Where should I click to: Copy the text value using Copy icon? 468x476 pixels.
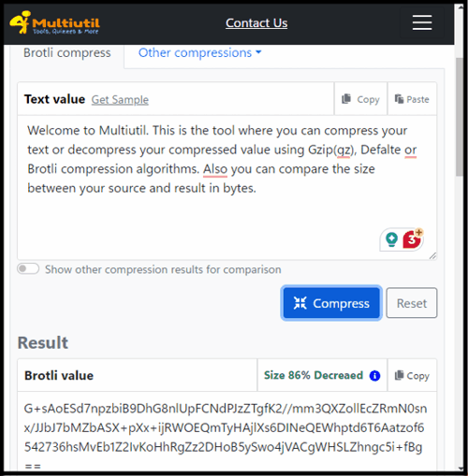click(360, 99)
